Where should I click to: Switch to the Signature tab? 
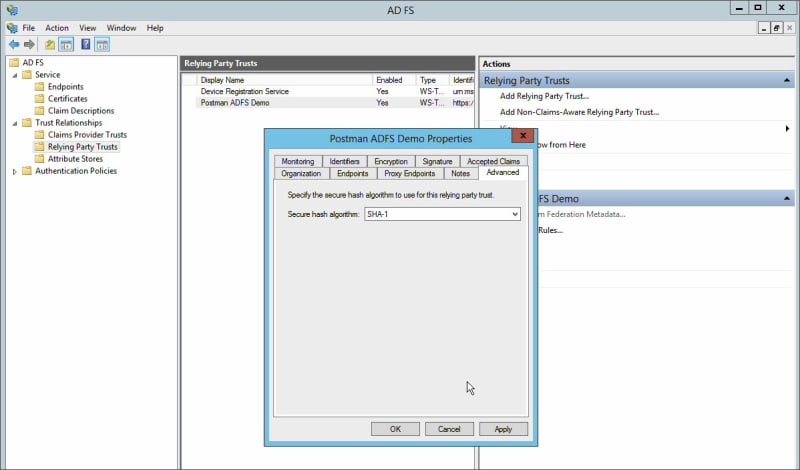pyautogui.click(x=437, y=161)
